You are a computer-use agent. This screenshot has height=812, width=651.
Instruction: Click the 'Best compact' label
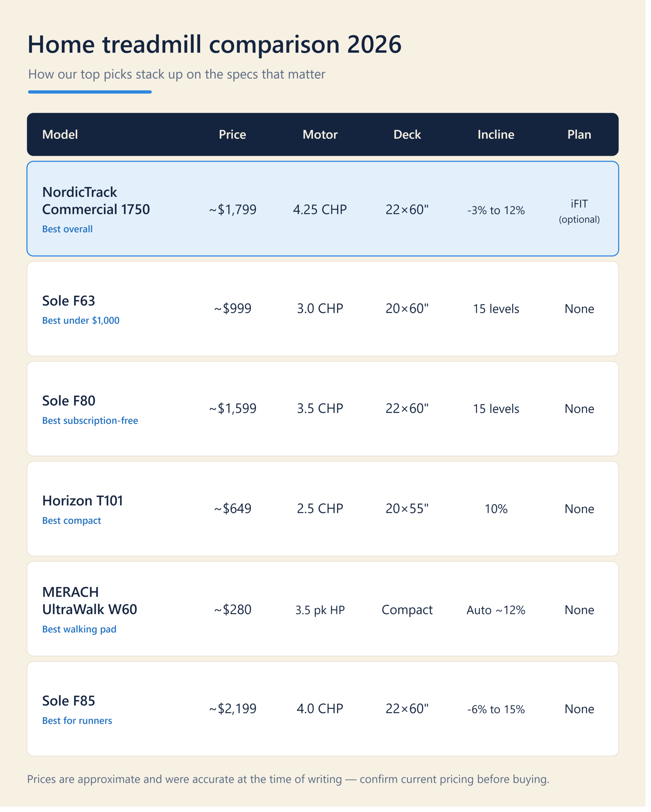72,525
